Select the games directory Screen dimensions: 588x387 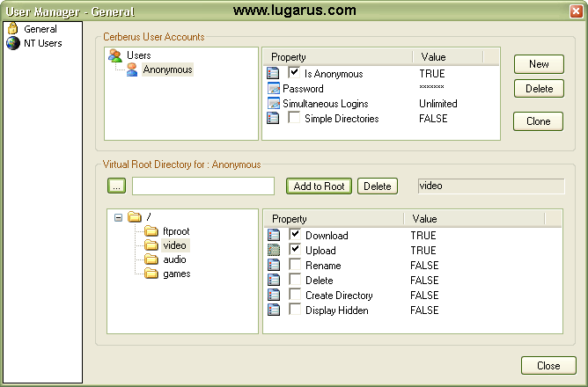pos(177,274)
